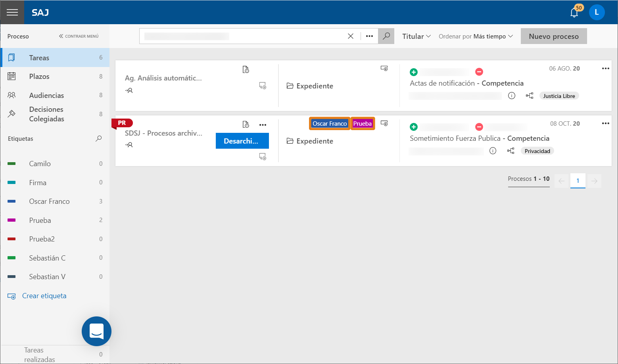Viewport: 618px width, 364px height.
Task: Click the Desarchi... button
Action: pos(242,141)
